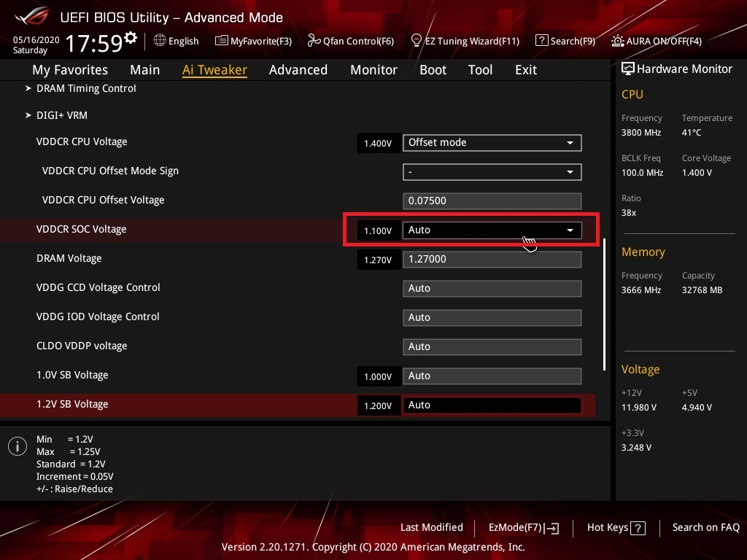Open VDDCR SOC Voltage Auto dropdown
747x560 pixels.
[x=492, y=230]
